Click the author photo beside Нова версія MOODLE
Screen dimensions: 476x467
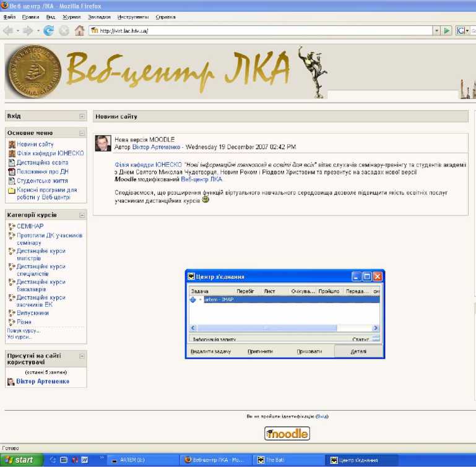(x=103, y=143)
